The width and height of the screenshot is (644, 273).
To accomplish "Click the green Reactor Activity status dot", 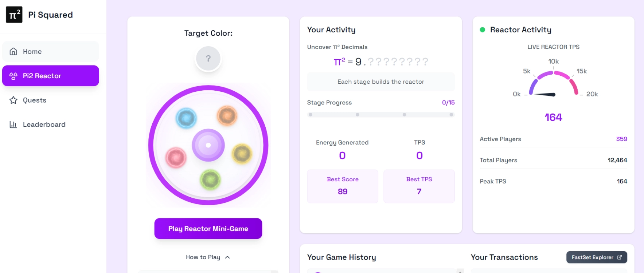I will (x=483, y=30).
